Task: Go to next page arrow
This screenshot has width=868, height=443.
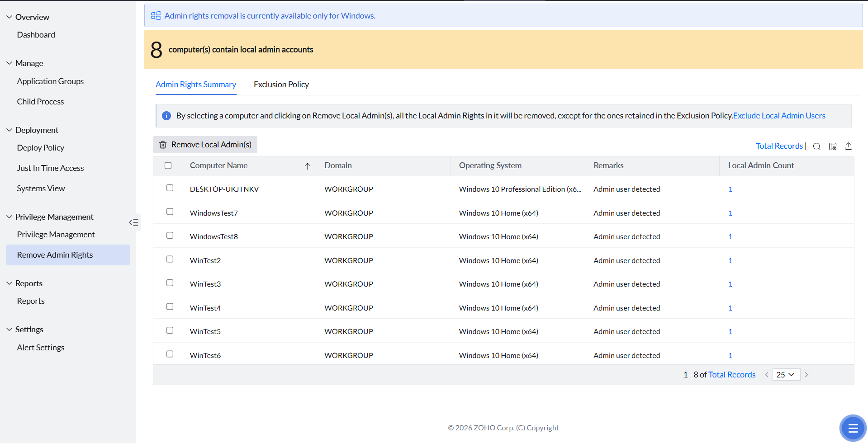Action: pos(806,375)
